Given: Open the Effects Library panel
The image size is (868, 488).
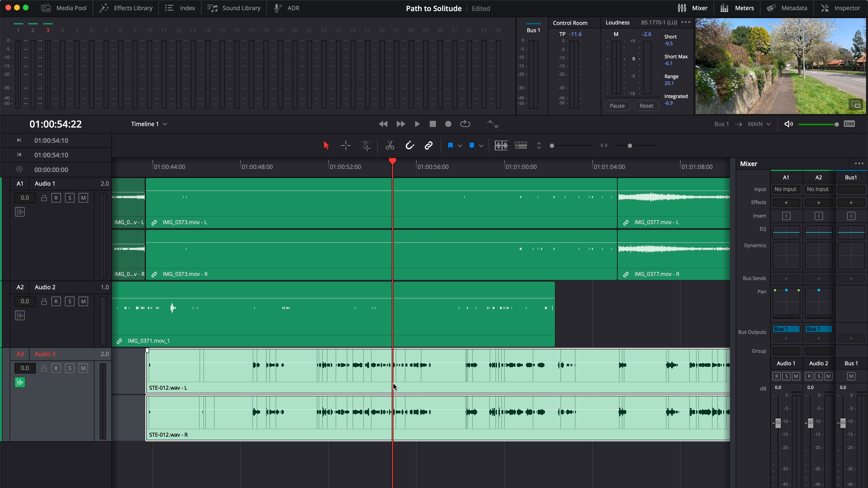Looking at the screenshot, I should (x=126, y=8).
